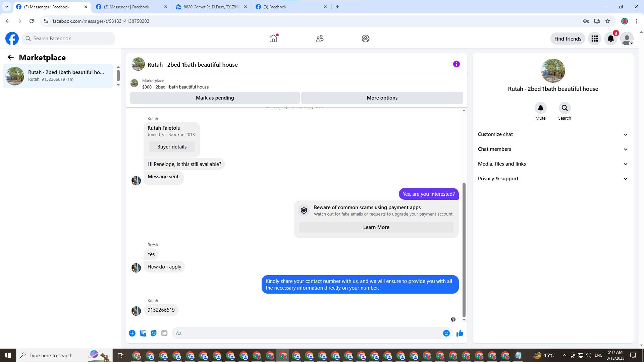Open the taskbar clock and date
644x362 pixels.
coord(615,355)
